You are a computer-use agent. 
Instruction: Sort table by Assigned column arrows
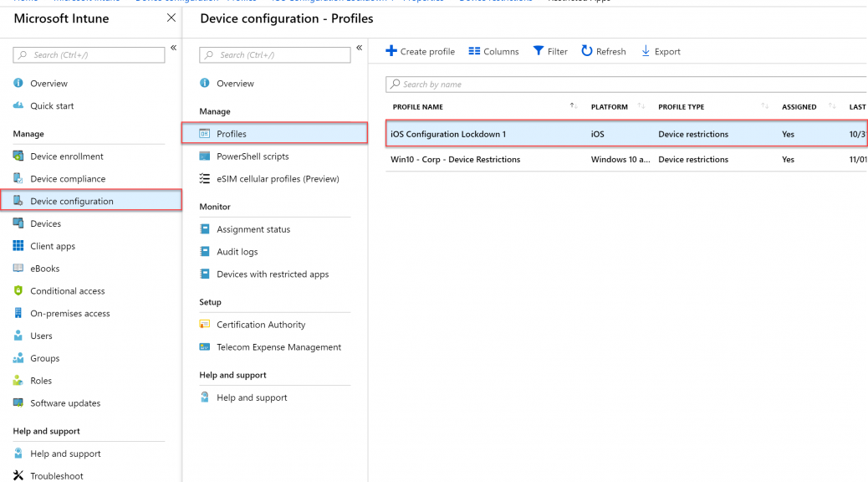(x=832, y=105)
